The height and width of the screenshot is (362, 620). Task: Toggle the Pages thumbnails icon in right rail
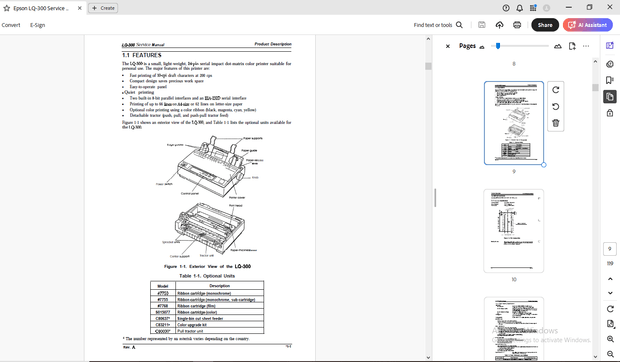[610, 96]
